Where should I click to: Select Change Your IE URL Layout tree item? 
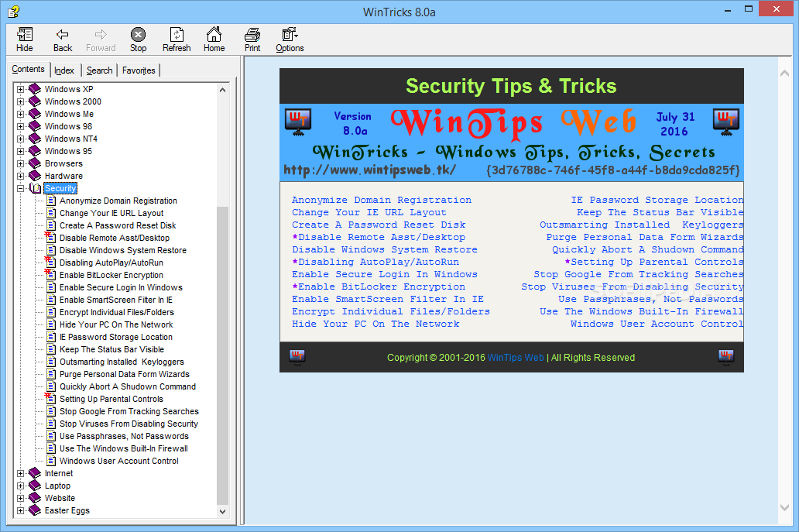111,213
